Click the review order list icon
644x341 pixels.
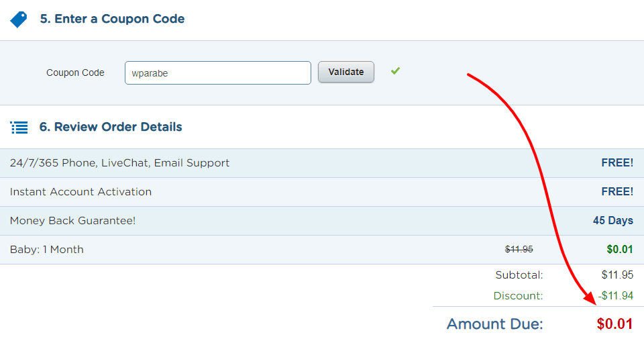tap(19, 127)
